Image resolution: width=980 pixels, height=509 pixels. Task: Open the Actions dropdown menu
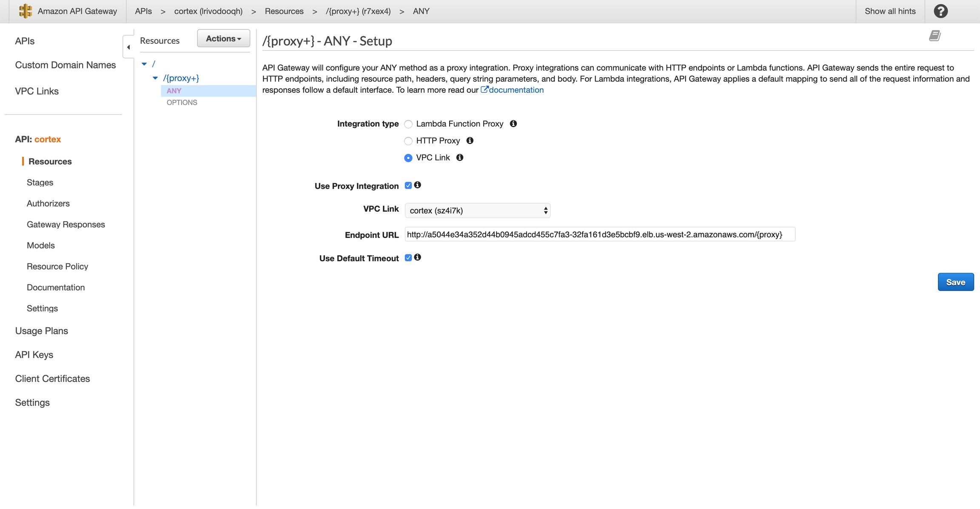point(223,39)
